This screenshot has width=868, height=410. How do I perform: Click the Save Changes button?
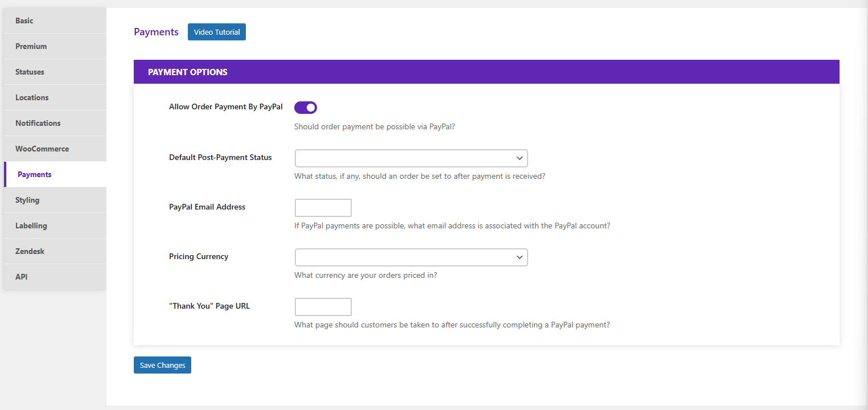coord(162,364)
